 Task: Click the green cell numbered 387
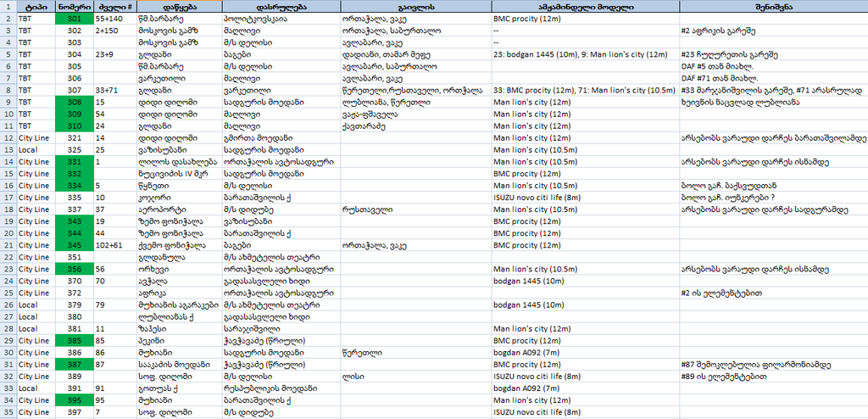75,365
